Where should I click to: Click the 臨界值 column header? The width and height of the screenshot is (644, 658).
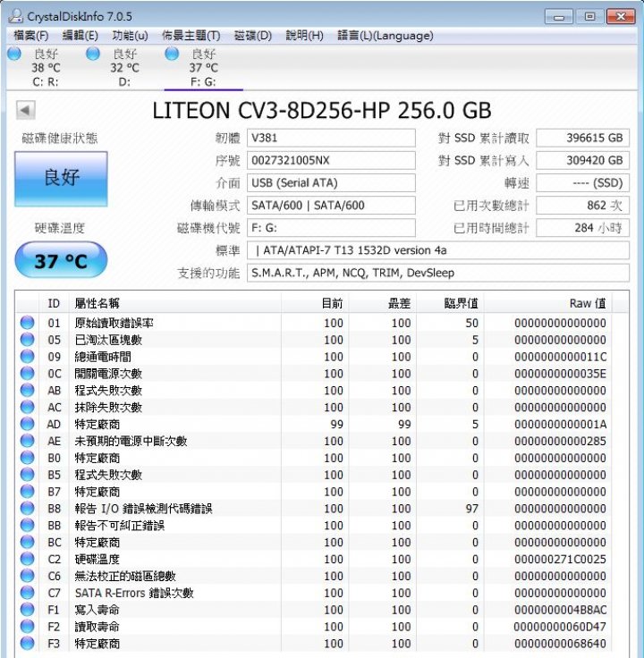[450, 303]
